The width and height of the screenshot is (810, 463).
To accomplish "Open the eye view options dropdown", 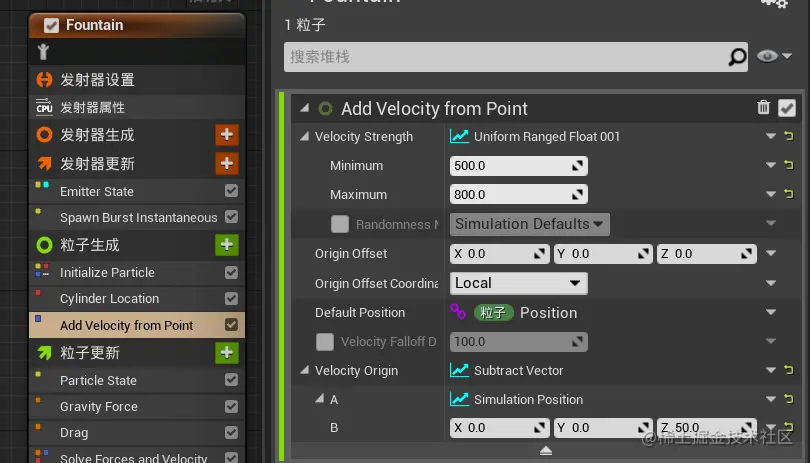I will point(774,56).
